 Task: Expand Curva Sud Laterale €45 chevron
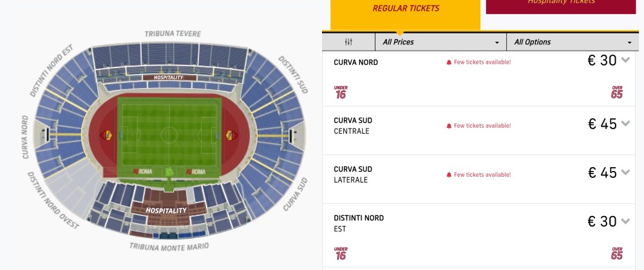tap(625, 173)
